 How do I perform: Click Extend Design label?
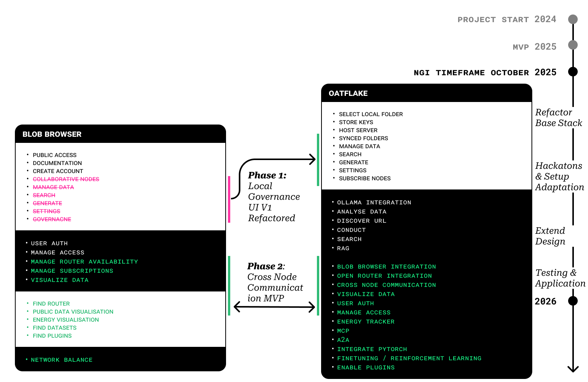coord(550,236)
